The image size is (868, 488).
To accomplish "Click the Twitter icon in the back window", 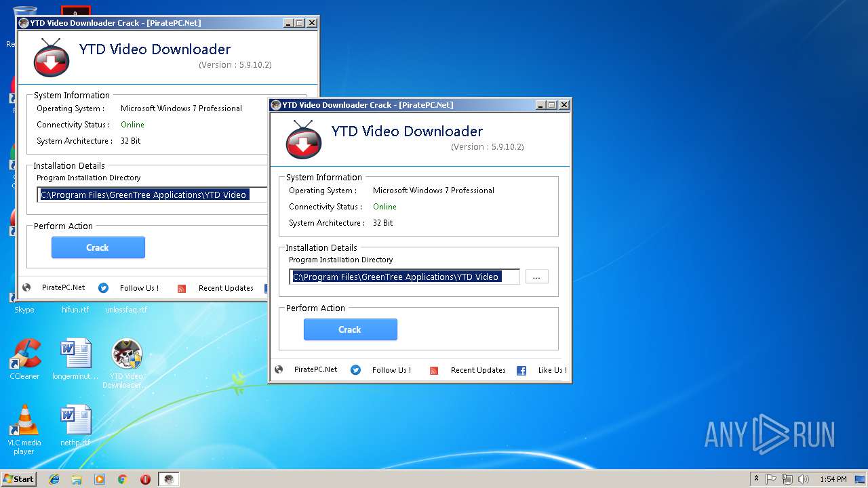I will pyautogui.click(x=103, y=288).
